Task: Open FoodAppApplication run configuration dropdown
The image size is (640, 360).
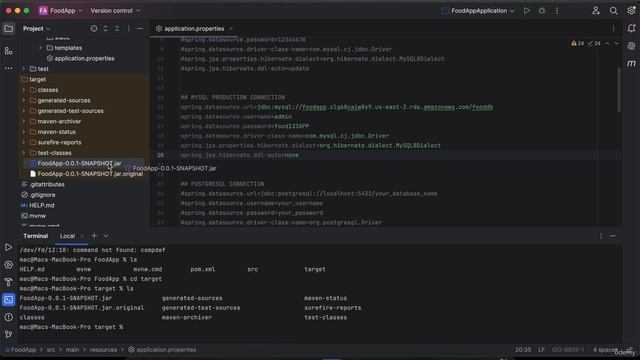Action: click(x=478, y=11)
